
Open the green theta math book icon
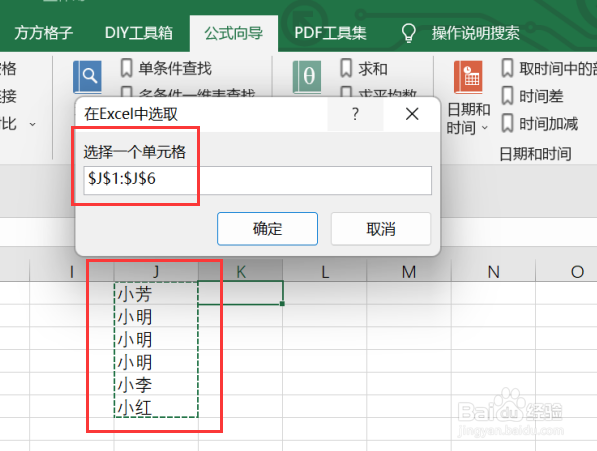click(x=307, y=77)
